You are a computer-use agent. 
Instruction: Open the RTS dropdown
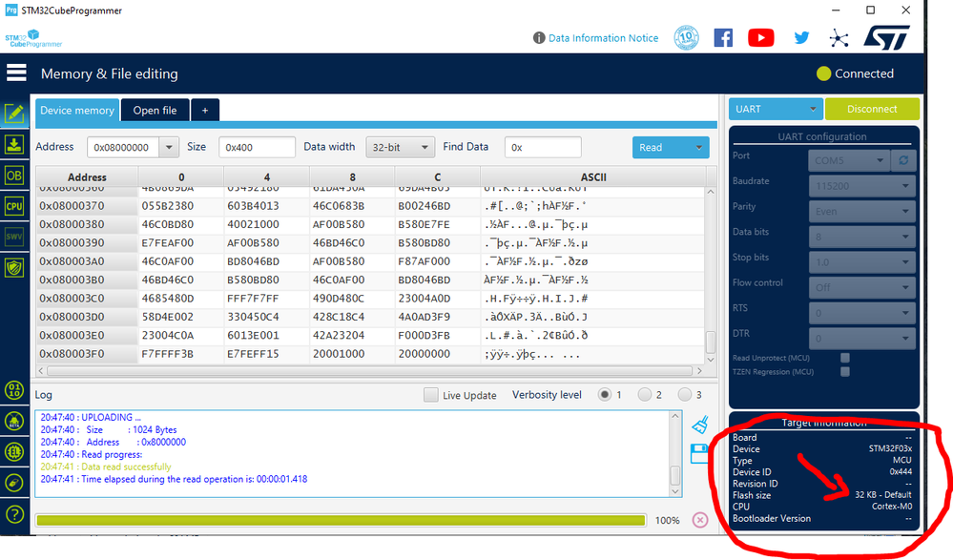[861, 313]
